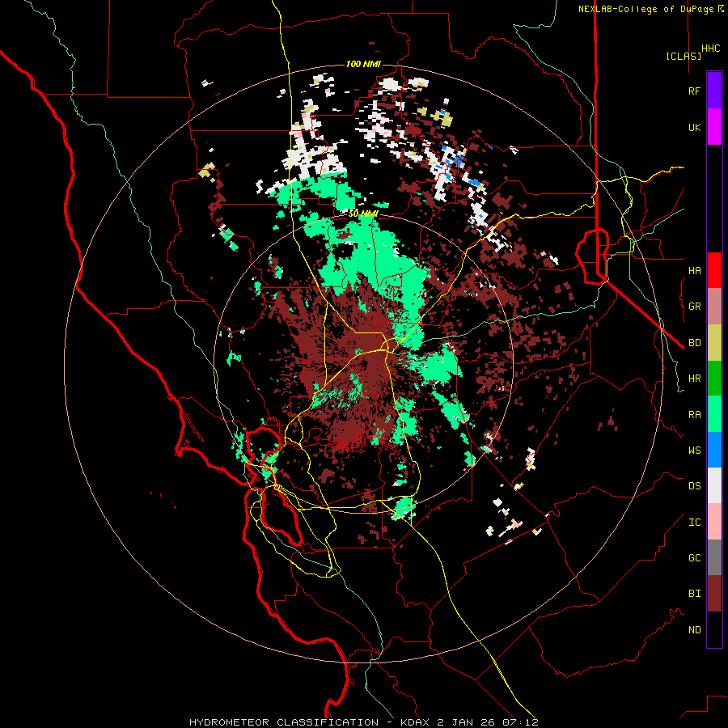Select the GR legend color block
The image size is (728, 728).
tap(714, 307)
